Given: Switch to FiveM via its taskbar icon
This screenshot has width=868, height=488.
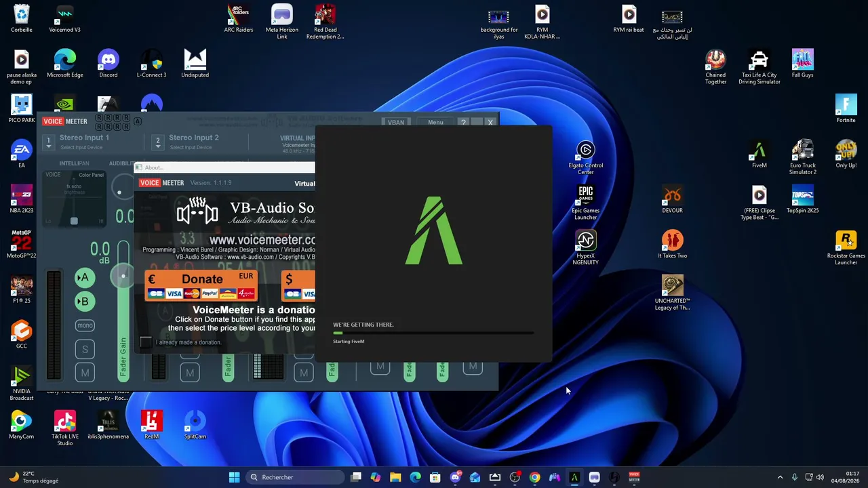Looking at the screenshot, I should click(x=574, y=477).
